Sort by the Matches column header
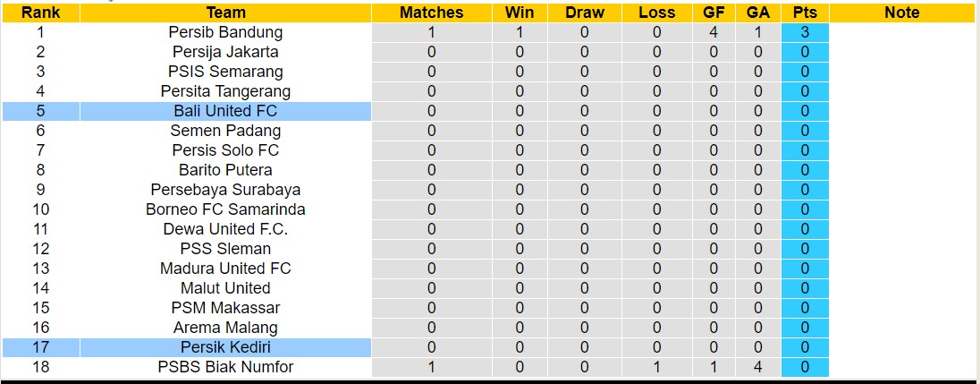The width and height of the screenshot is (980, 384). point(431,13)
